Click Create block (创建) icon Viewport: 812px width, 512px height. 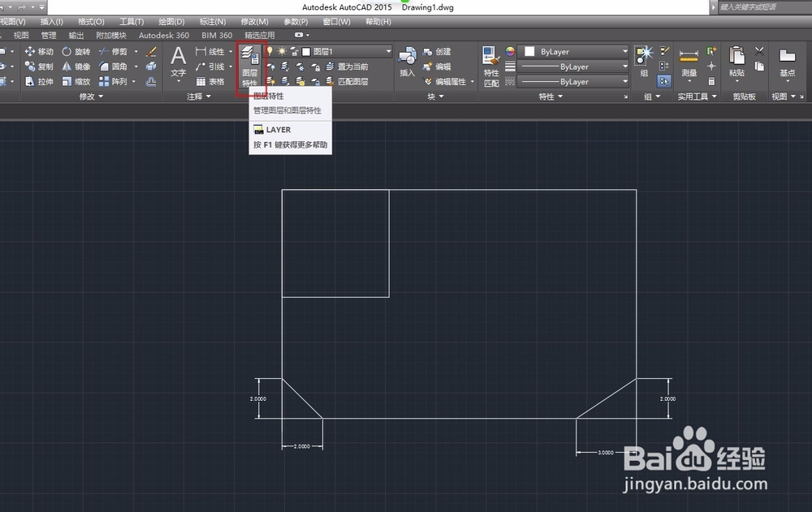pos(437,51)
